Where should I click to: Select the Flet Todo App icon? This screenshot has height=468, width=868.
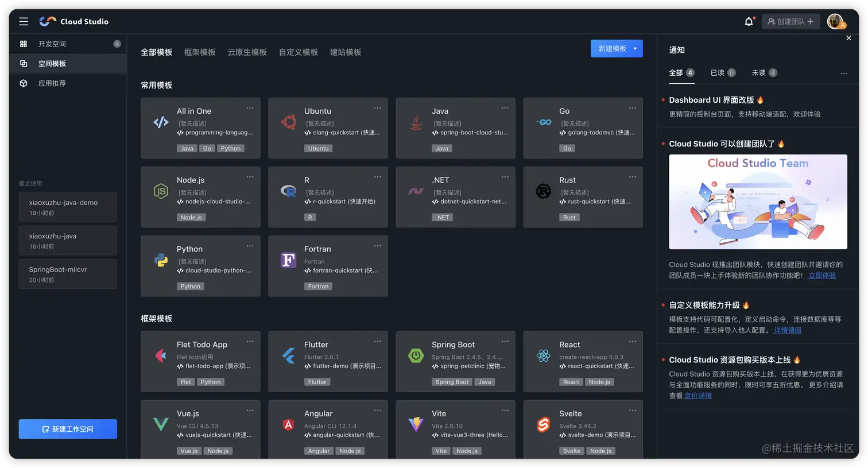click(x=161, y=355)
